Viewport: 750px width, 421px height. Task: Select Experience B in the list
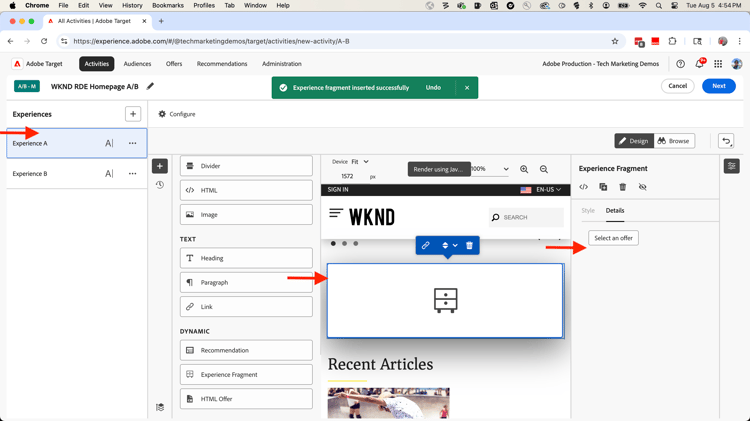pos(77,174)
